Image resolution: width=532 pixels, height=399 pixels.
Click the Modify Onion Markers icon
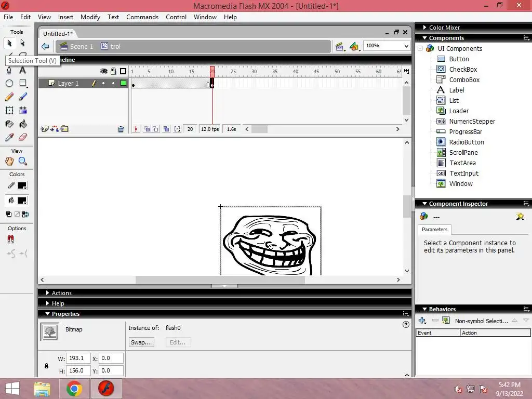(177, 129)
